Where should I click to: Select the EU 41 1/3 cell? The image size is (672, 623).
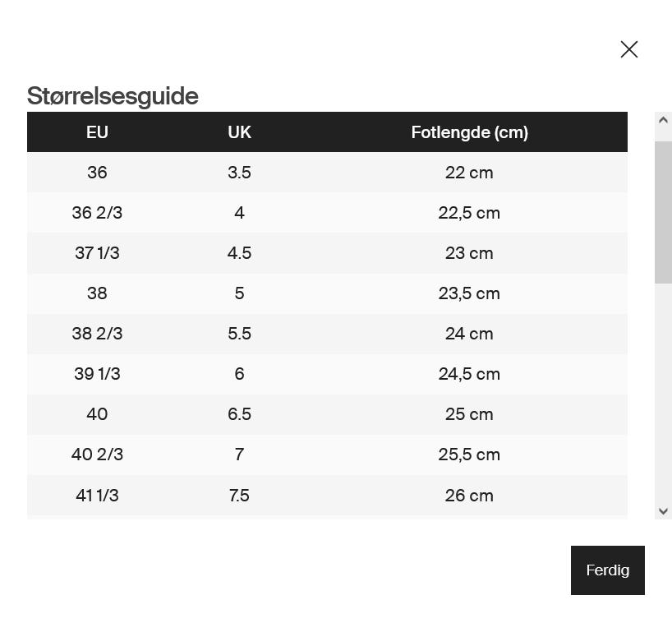[x=97, y=496]
